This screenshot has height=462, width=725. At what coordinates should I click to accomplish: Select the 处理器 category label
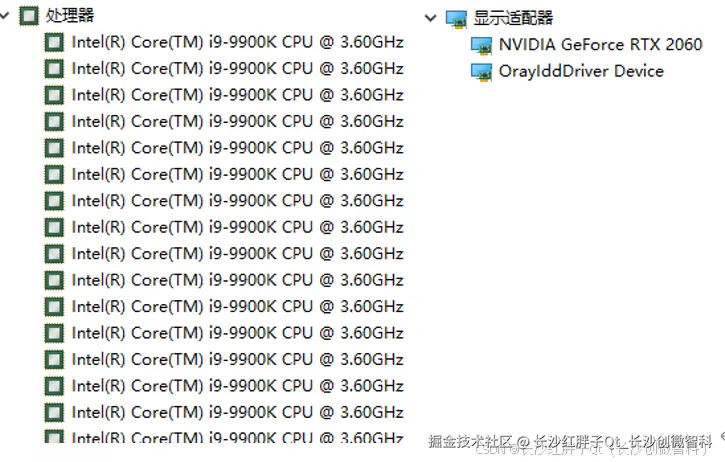pyautogui.click(x=70, y=15)
